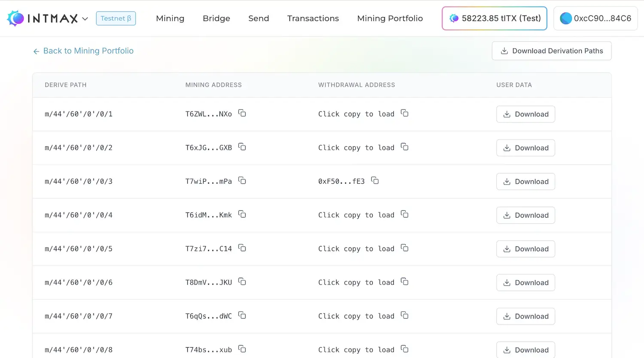
Task: Copy mining address T7wiP...mPa
Action: pyautogui.click(x=242, y=181)
